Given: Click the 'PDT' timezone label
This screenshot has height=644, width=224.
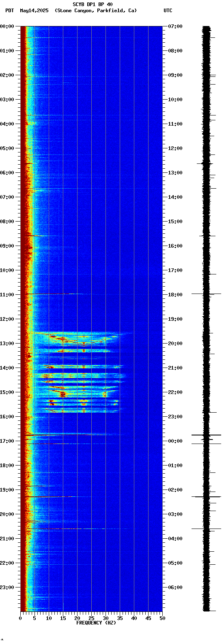Looking at the screenshot, I should point(9,11).
